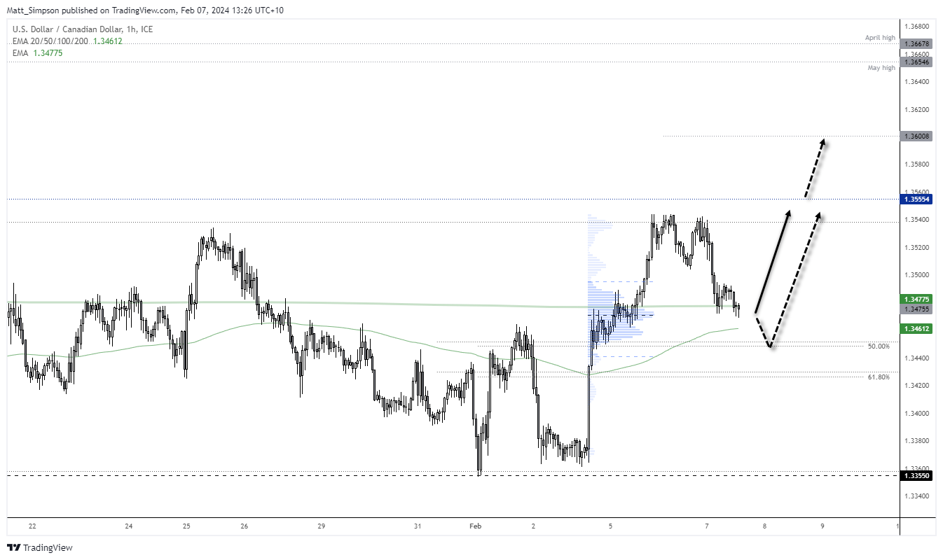Click the 'EMA 1.34775' indicator legend
The width and height of the screenshot is (943, 560).
pos(38,52)
